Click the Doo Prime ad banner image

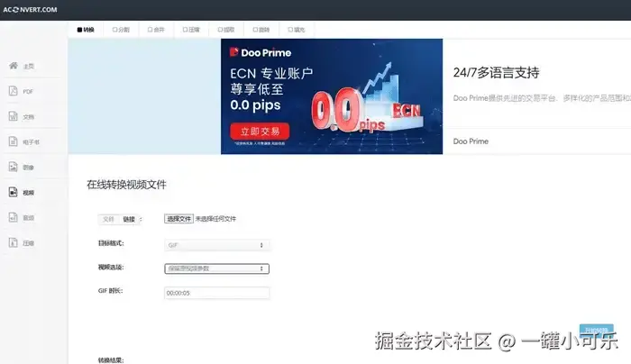coord(332,96)
